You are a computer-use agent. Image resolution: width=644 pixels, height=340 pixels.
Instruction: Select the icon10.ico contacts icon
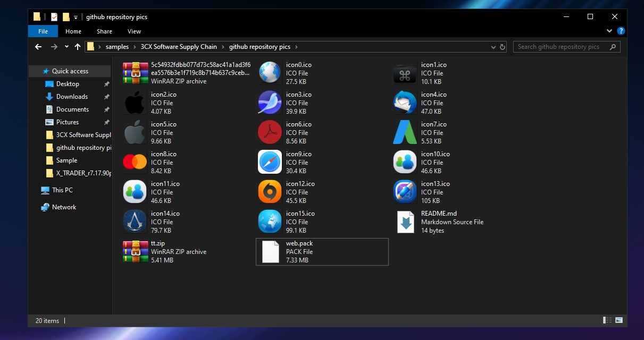click(405, 163)
